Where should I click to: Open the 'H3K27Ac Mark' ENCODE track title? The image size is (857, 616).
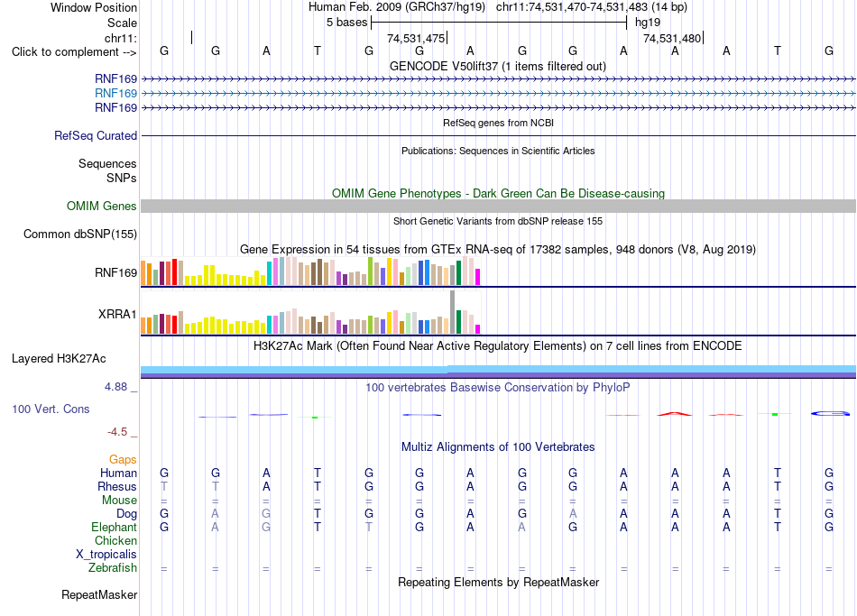[498, 346]
